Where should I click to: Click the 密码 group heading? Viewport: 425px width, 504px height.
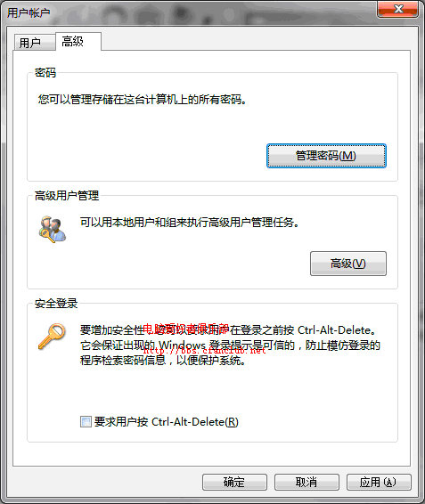[x=45, y=73]
